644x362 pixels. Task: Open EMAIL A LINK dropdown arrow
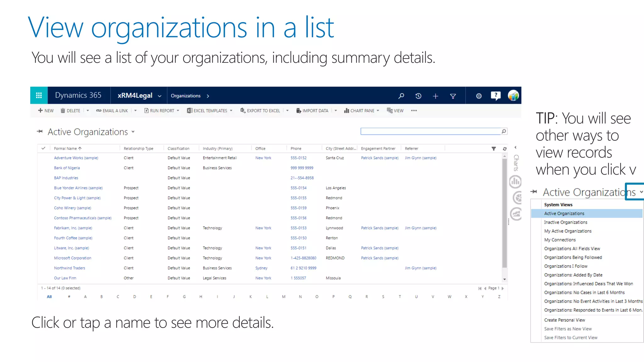coord(136,111)
